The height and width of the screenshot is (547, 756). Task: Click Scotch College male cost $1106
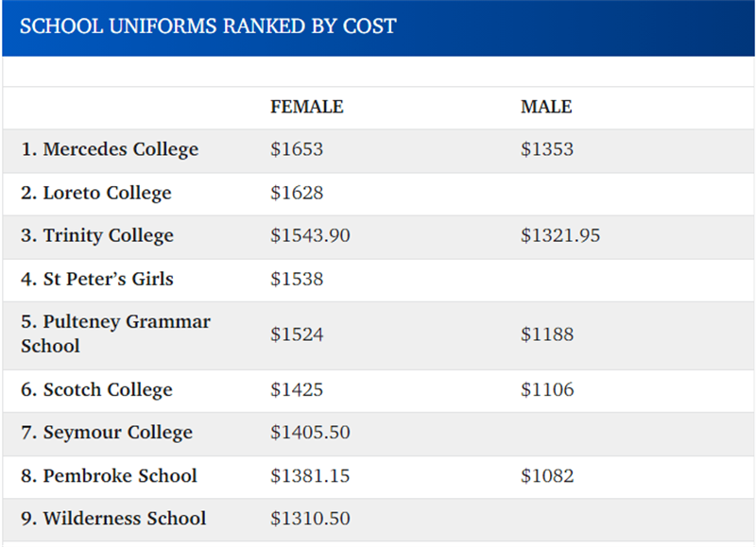547,389
